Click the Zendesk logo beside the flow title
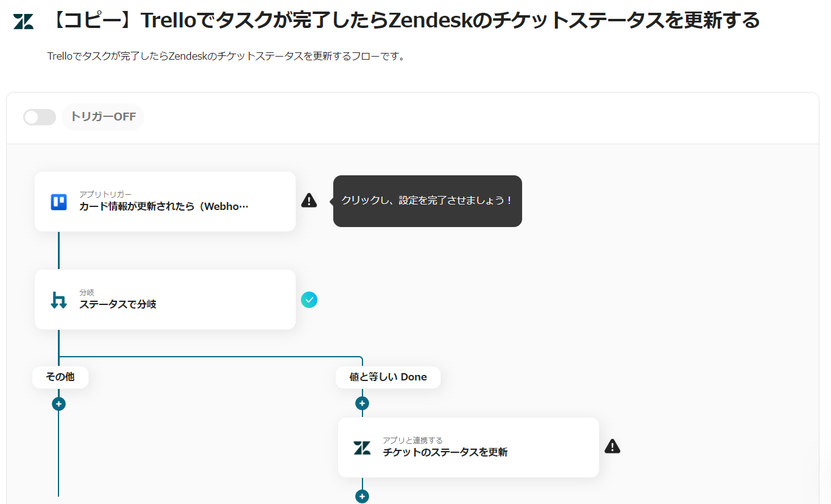831x504 pixels. [24, 21]
